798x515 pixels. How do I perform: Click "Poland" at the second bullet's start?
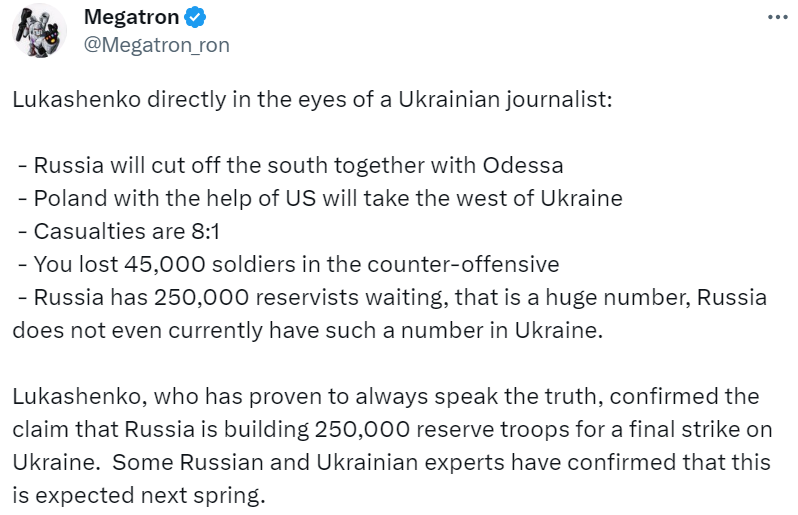tap(64, 198)
